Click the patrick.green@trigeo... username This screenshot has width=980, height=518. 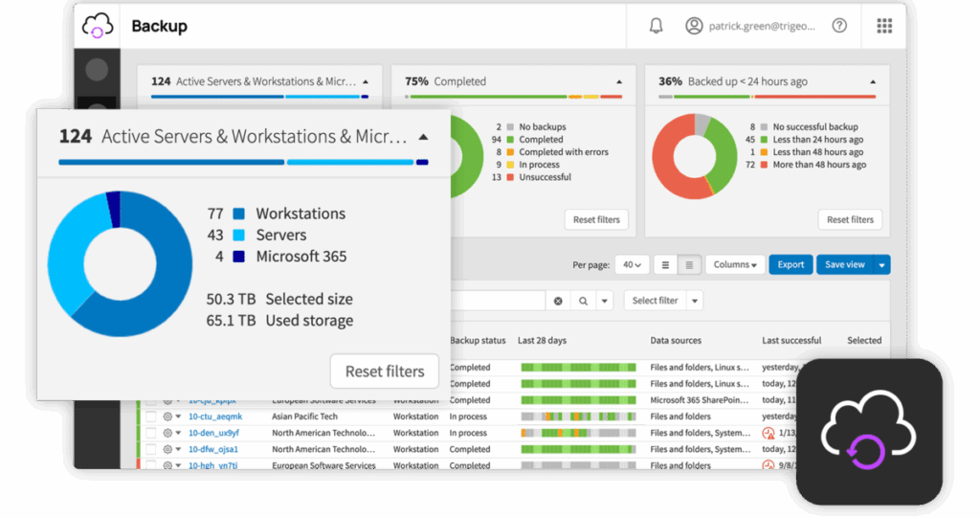(x=762, y=26)
